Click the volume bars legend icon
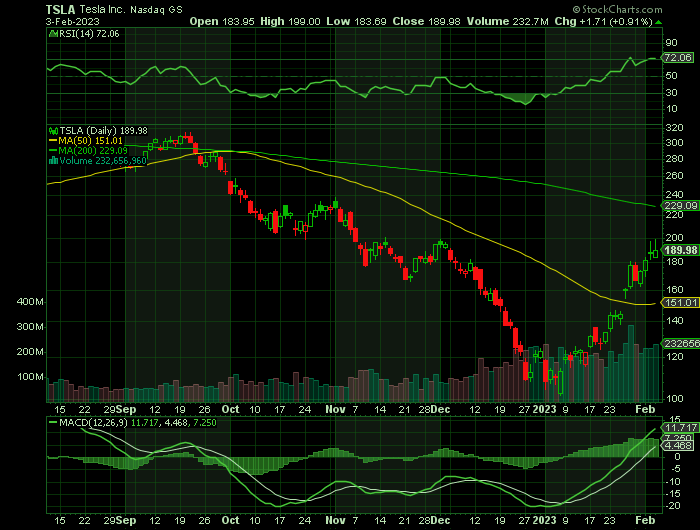 coord(53,161)
